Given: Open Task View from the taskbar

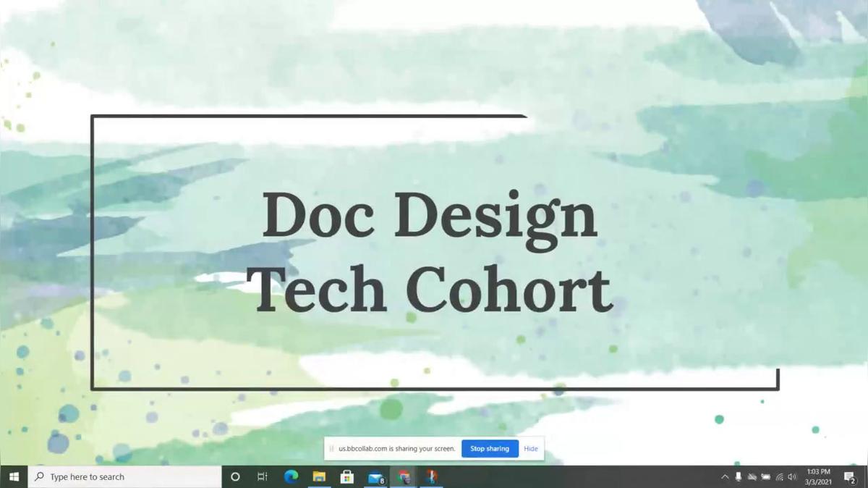Looking at the screenshot, I should point(262,476).
